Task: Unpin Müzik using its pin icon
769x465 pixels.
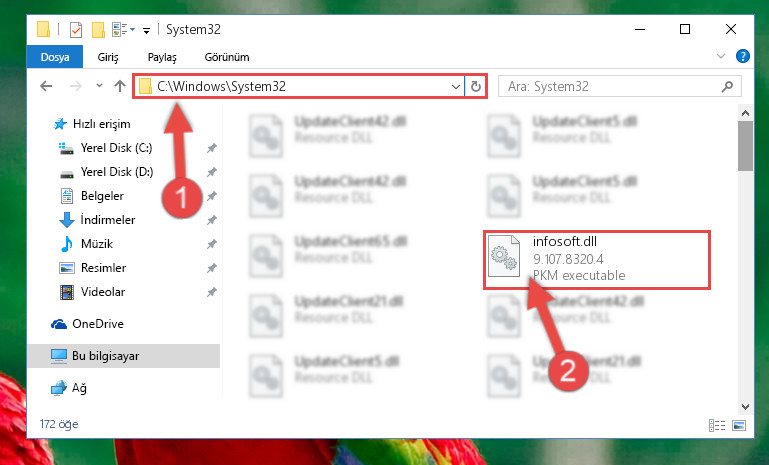Action: click(x=211, y=244)
